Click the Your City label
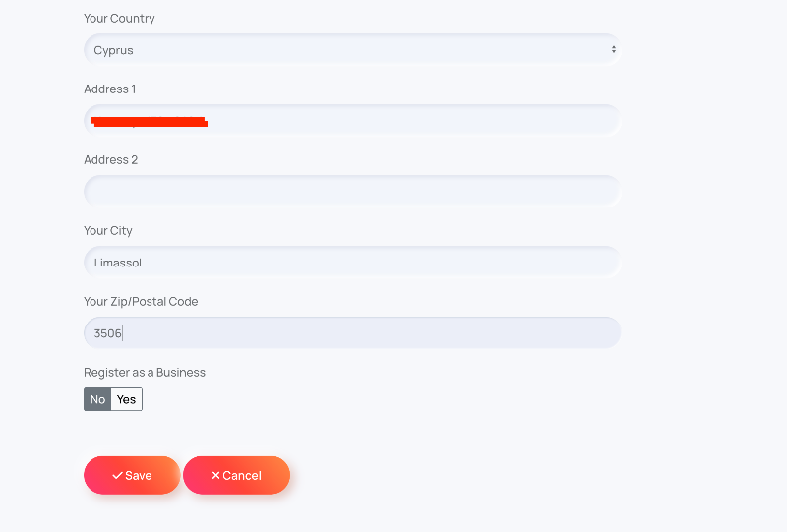Screen dimensions: 787x532 (x=108, y=230)
